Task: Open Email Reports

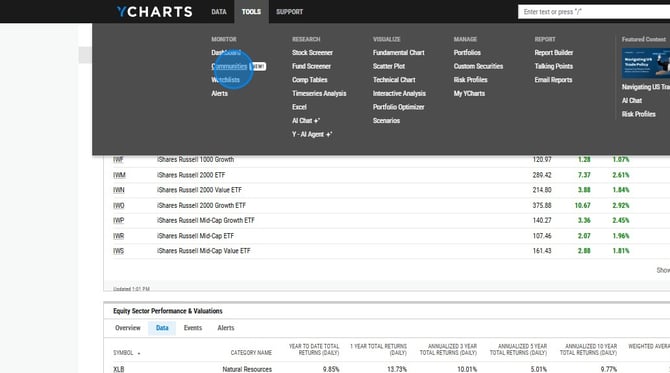Action: pos(553,80)
